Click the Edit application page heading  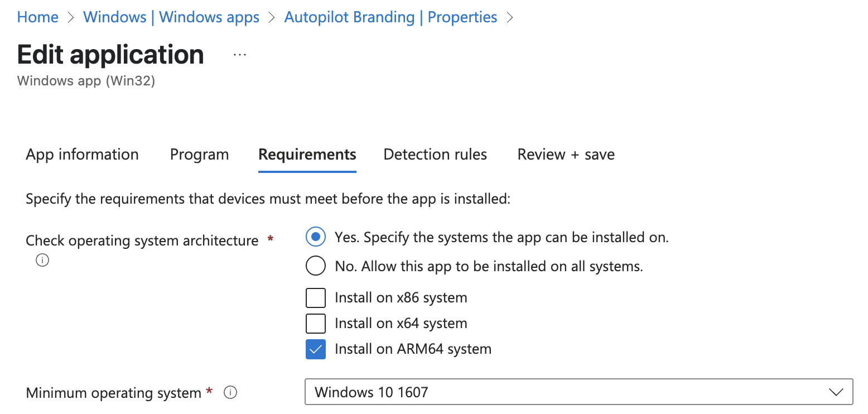[x=110, y=55]
